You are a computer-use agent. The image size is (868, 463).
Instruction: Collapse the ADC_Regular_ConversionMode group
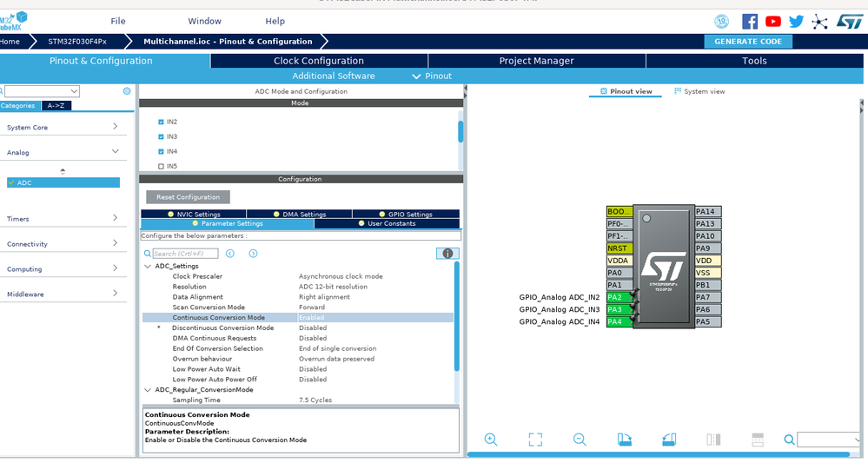coord(148,390)
